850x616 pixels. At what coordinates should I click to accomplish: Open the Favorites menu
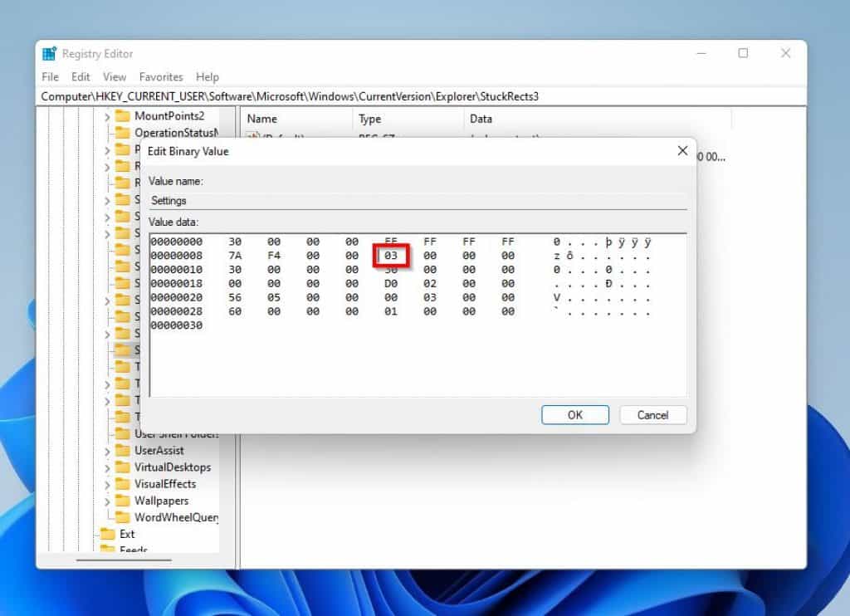[161, 77]
